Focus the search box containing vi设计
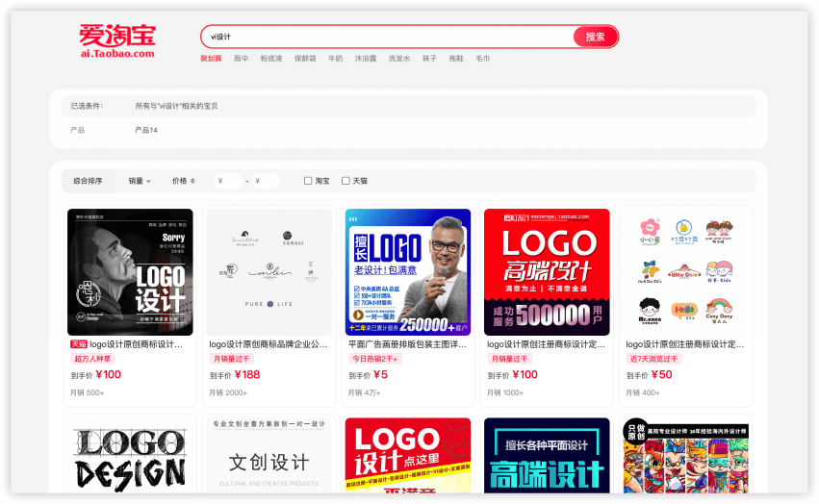819x504 pixels. coord(388,37)
